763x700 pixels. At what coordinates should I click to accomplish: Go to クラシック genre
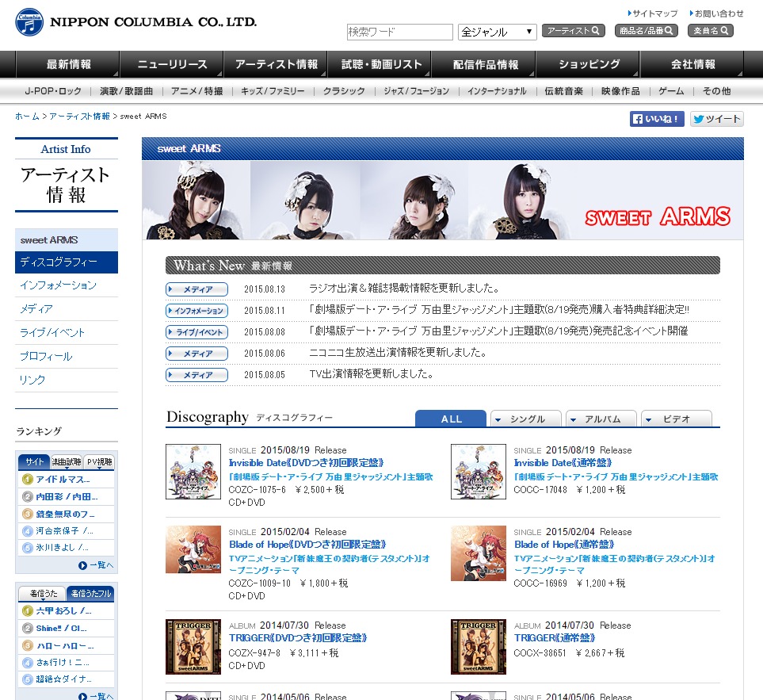coord(344,91)
